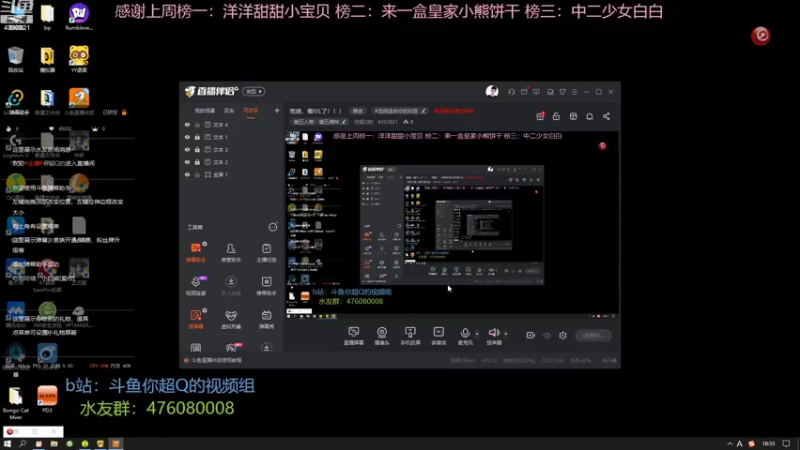This screenshot has width=800, height=450.
Task: Click the nested preview thumbnail window
Action: (452, 224)
